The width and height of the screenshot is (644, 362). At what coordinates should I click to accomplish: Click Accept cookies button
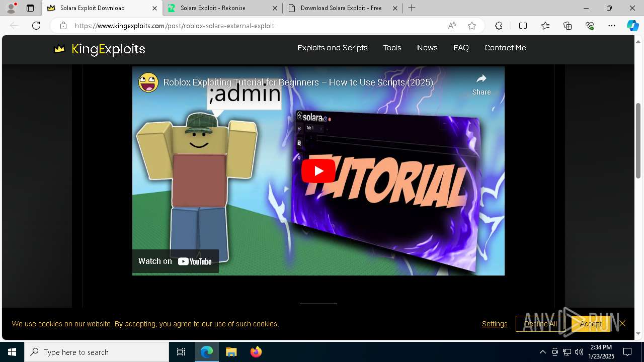click(x=591, y=324)
